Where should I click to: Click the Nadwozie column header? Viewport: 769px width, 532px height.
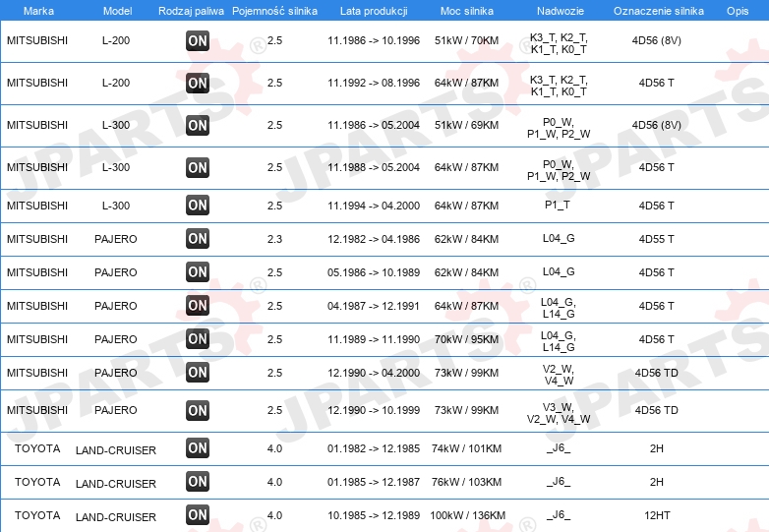(561, 11)
